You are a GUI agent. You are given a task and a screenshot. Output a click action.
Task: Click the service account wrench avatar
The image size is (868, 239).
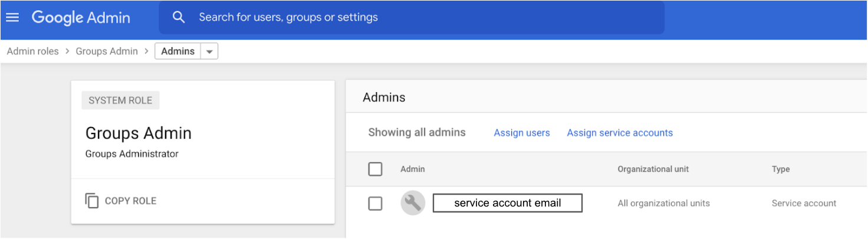413,203
